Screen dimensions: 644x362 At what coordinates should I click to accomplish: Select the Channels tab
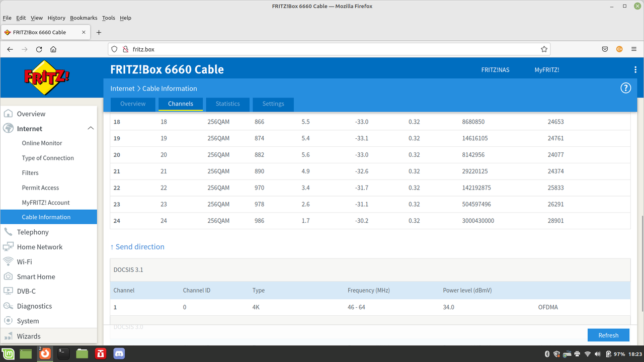[x=181, y=104]
